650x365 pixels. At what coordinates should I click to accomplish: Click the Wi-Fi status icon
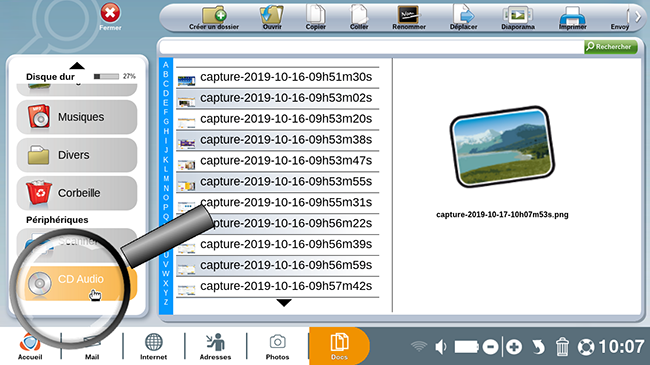point(419,346)
